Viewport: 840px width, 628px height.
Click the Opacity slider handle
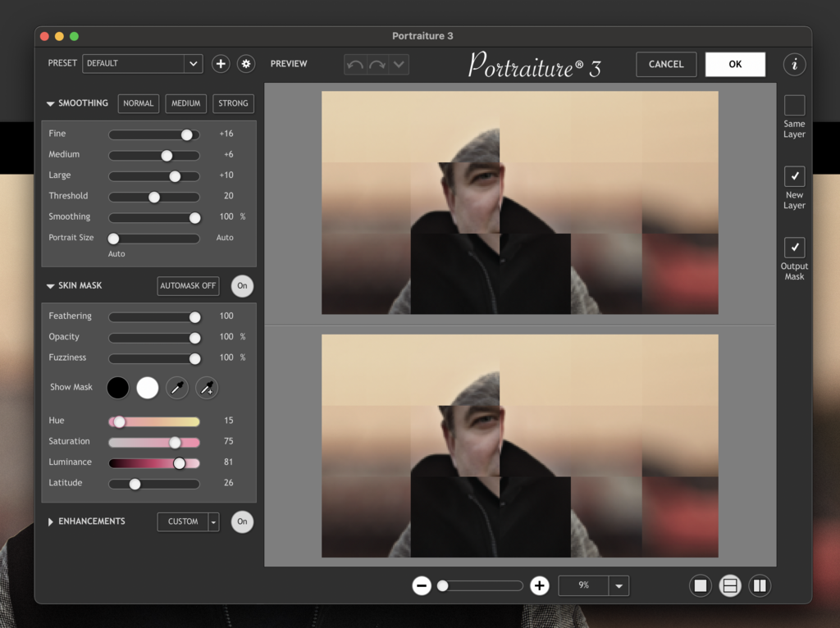tap(194, 339)
